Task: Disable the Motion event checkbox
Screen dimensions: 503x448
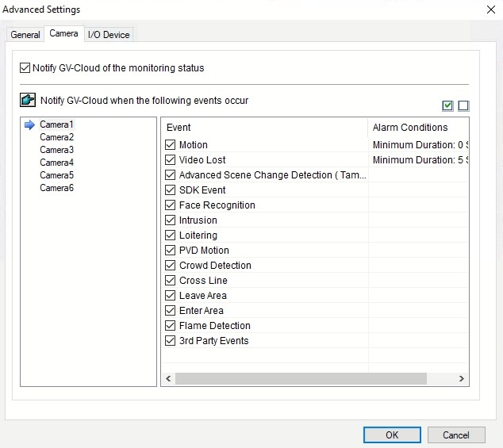Action: tap(170, 145)
